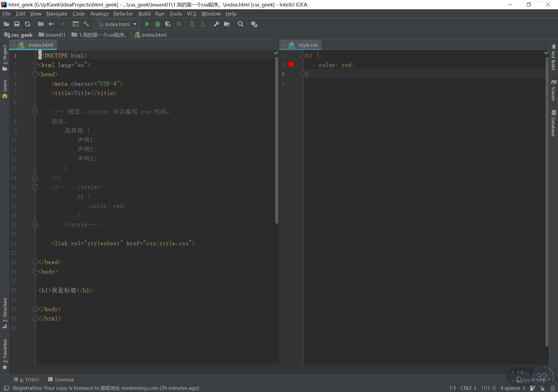Toggle tool window bars icon at bottom-left
The image size is (558, 392).
pyautogui.click(x=7, y=388)
